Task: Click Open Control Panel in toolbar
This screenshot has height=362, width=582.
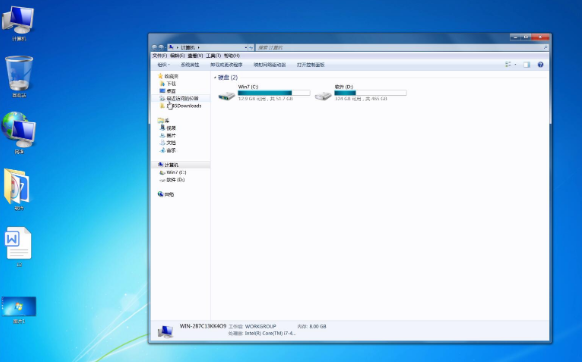Action: point(311,65)
